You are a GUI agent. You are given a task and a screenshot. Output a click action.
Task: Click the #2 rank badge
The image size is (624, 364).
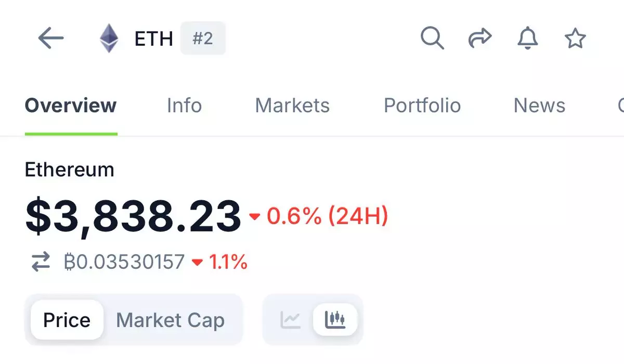(x=203, y=38)
